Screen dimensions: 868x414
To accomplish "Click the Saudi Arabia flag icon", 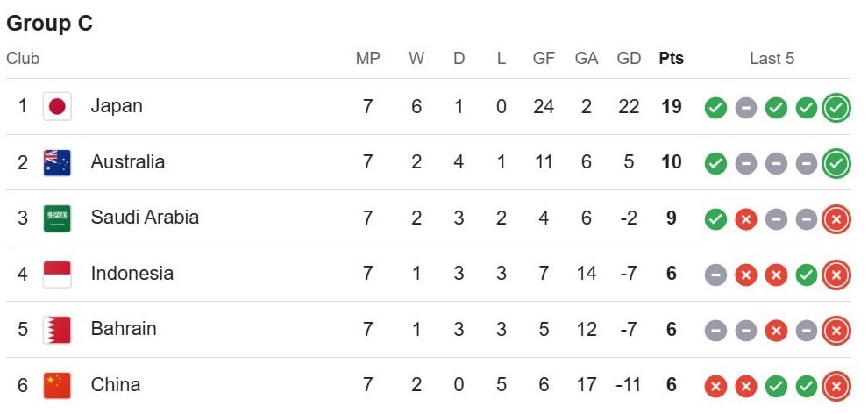I will pyautogui.click(x=57, y=218).
